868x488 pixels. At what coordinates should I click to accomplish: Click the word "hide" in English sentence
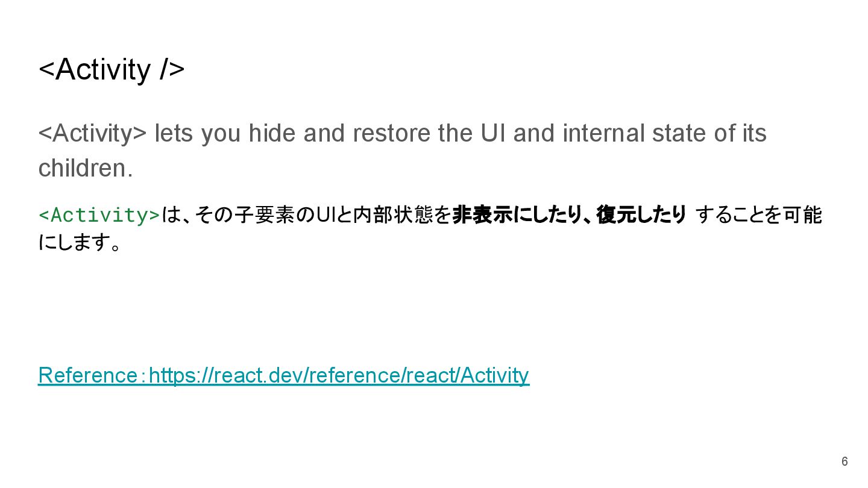click(x=272, y=133)
